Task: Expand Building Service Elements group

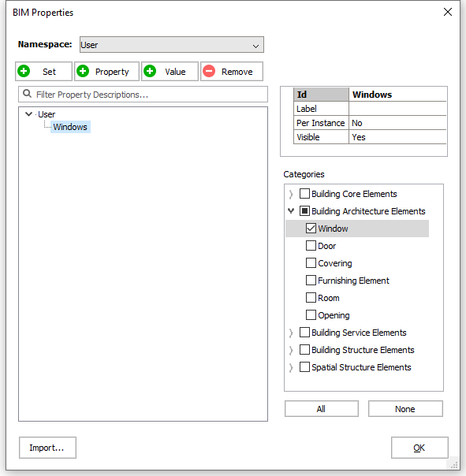Action: [291, 333]
